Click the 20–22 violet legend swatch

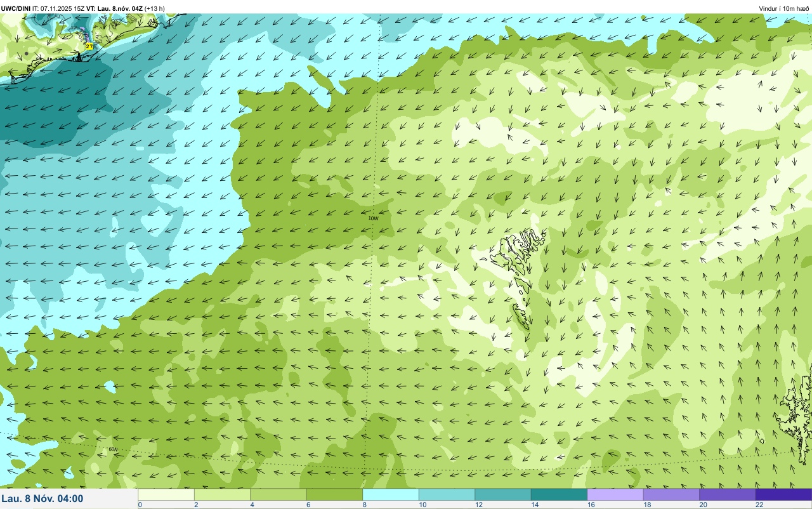728,494
